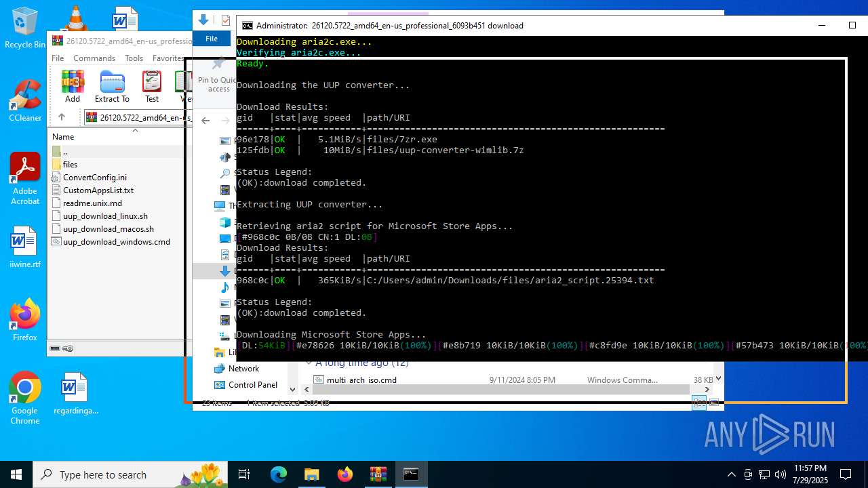Click Test button in WinRAR toolbar

click(x=152, y=87)
